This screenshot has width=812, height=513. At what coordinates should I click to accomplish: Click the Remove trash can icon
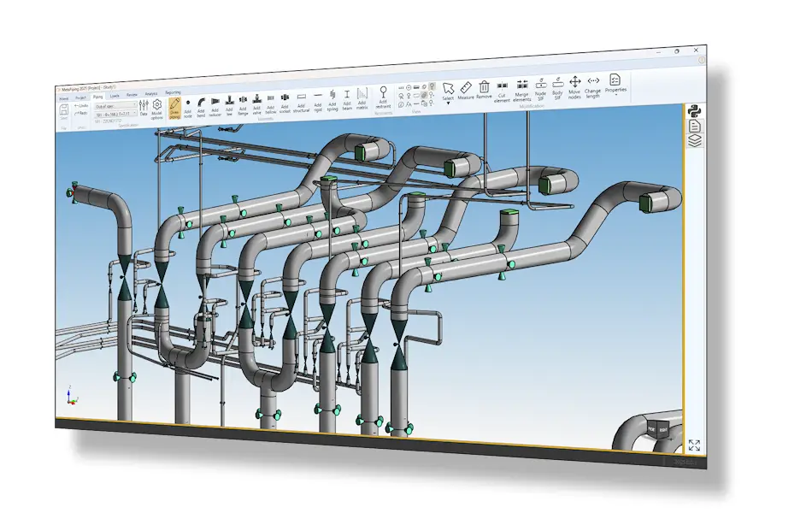[484, 89]
